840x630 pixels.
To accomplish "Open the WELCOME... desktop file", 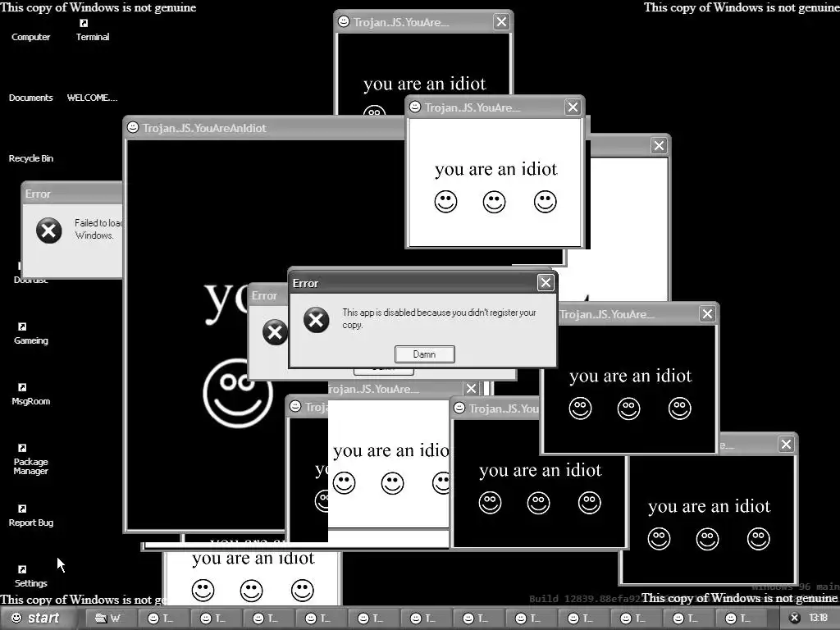I will (x=92, y=98).
